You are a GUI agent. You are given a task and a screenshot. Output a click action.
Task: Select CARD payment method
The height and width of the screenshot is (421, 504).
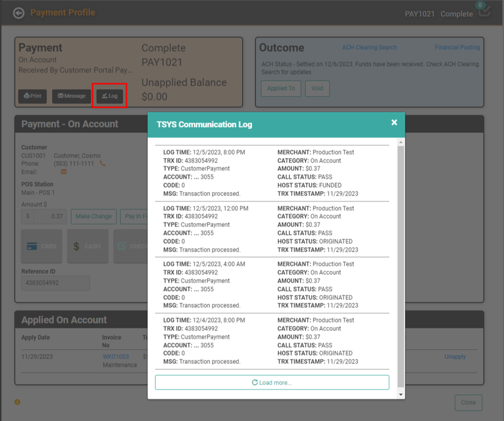pyautogui.click(x=42, y=246)
